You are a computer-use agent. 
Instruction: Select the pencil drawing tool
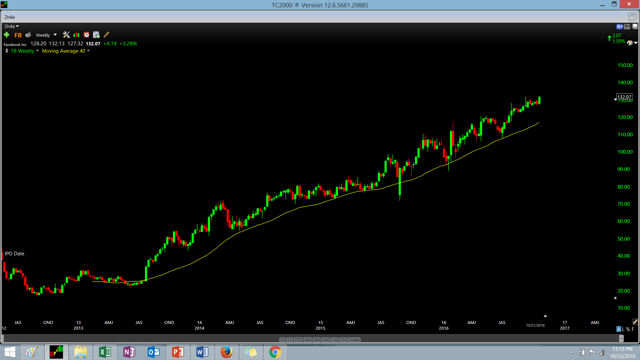pos(107,35)
